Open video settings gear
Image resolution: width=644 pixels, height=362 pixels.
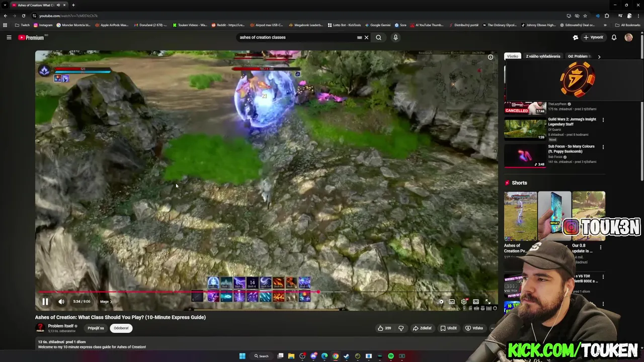[464, 302]
